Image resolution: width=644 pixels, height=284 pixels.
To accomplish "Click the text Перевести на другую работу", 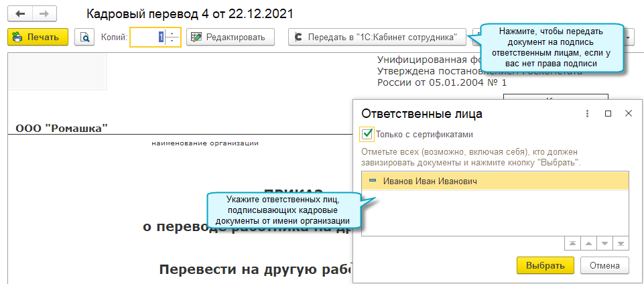I will (255, 270).
